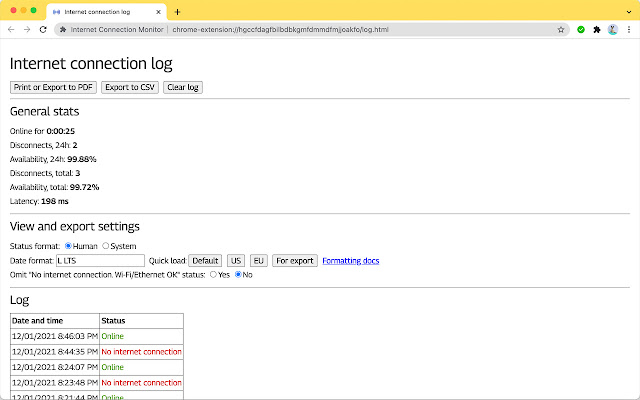The width and height of the screenshot is (640, 400).
Task: Bookmark this page with the star icon
Action: pyautogui.click(x=562, y=30)
